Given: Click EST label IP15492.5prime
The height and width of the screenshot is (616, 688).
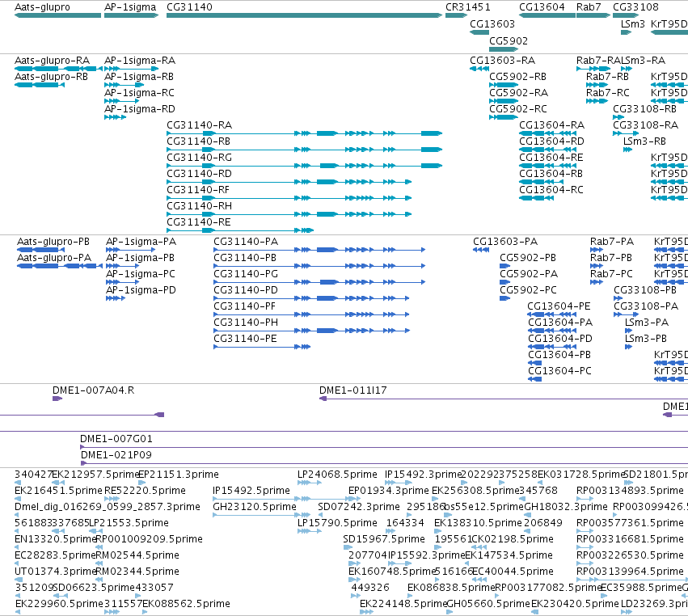Looking at the screenshot, I should (251, 491).
